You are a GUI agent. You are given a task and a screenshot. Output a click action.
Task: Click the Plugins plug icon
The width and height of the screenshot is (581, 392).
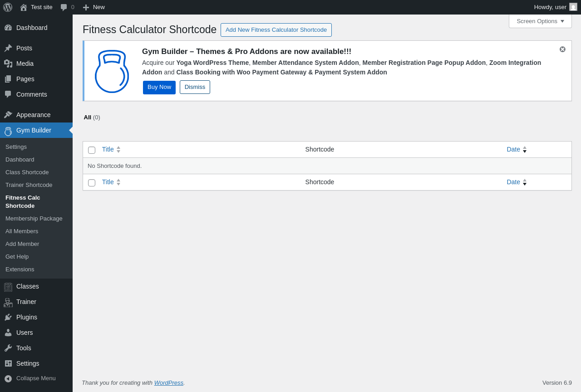point(8,318)
